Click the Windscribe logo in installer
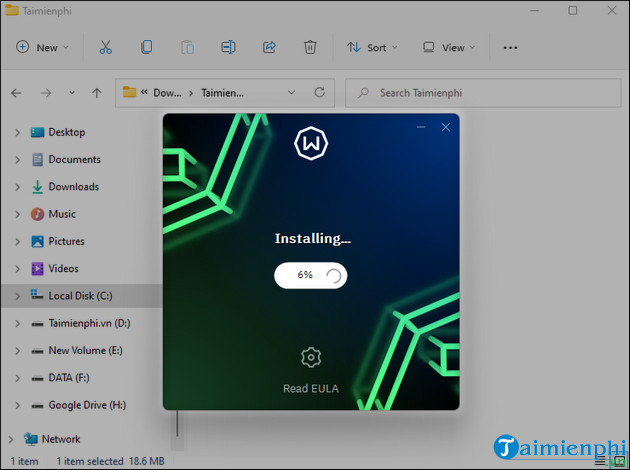 (311, 143)
